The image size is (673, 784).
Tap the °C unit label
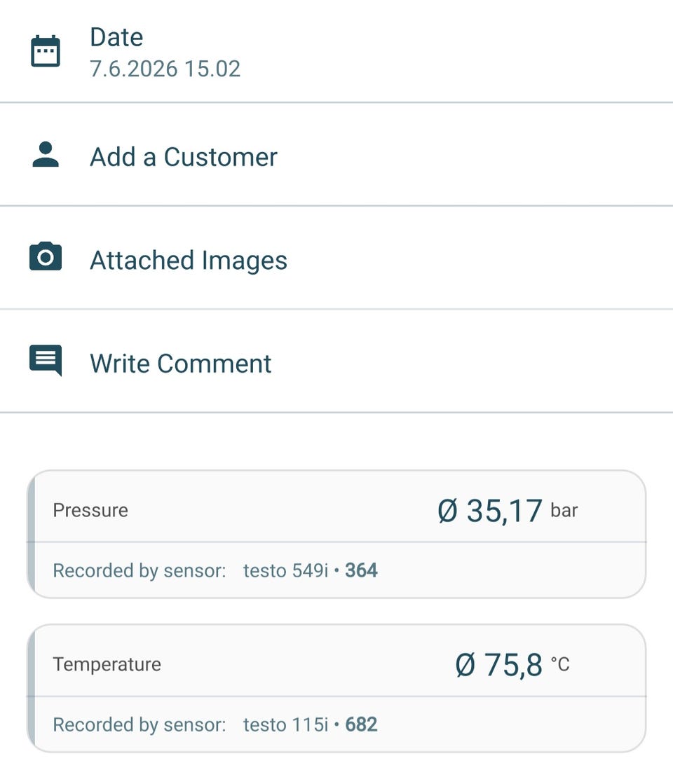pos(560,664)
